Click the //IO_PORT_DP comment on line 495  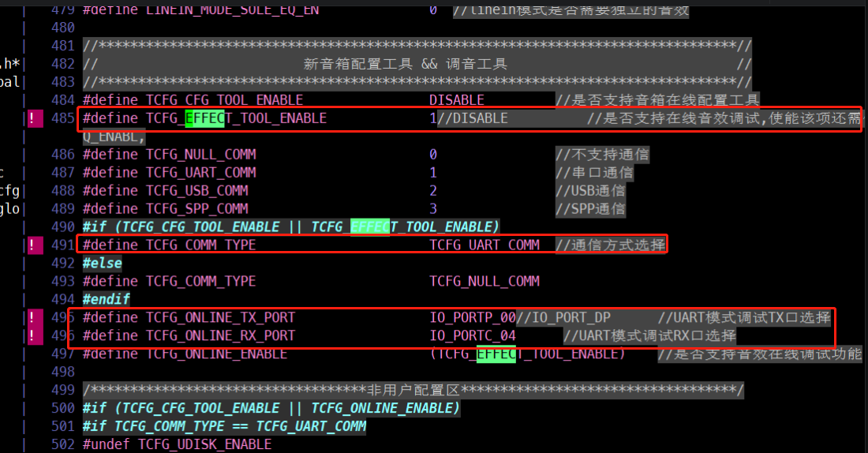pos(563,317)
